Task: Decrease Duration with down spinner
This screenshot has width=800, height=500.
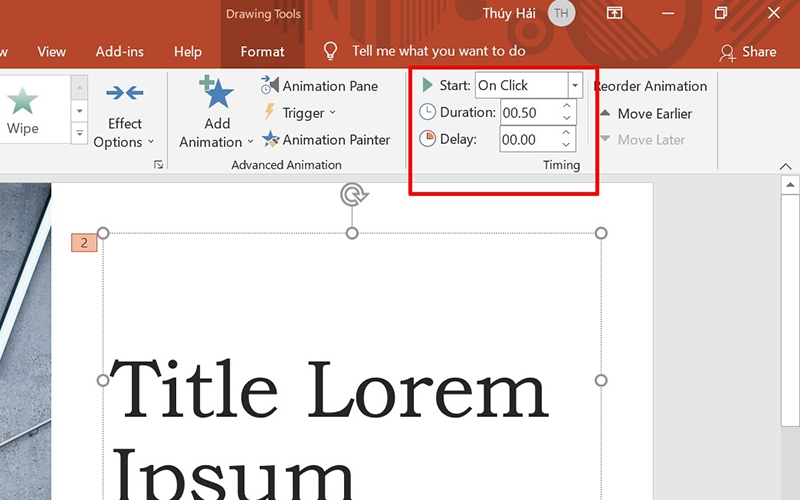Action: pos(567,118)
